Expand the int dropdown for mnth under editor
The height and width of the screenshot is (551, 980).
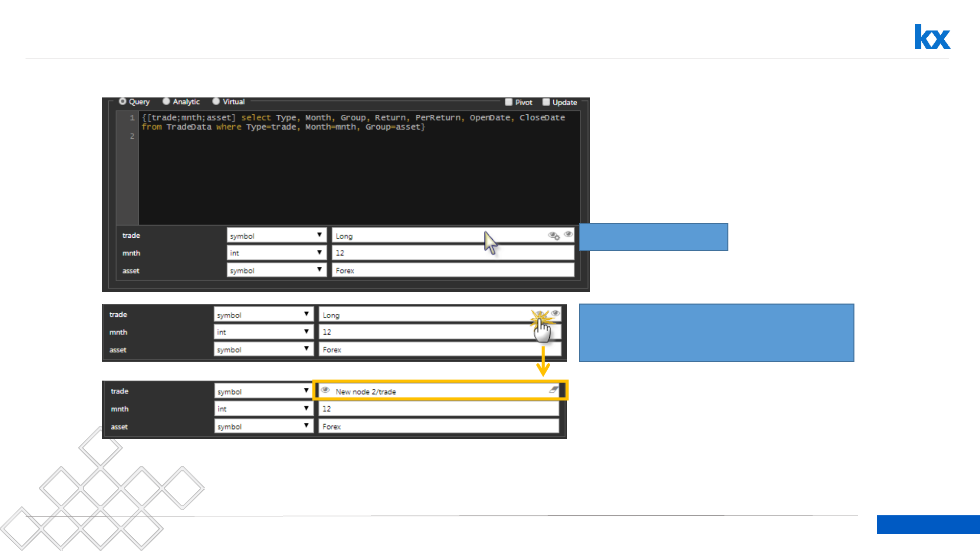(276, 253)
